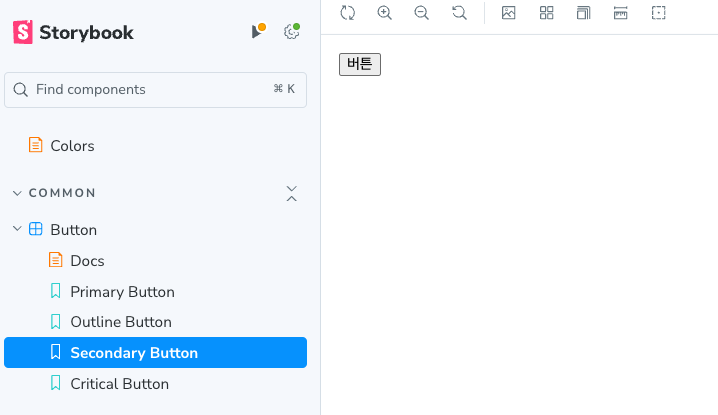Viewport: 718px width, 415px height.
Task: Click the 버튼 button in the preview
Action: point(360,64)
